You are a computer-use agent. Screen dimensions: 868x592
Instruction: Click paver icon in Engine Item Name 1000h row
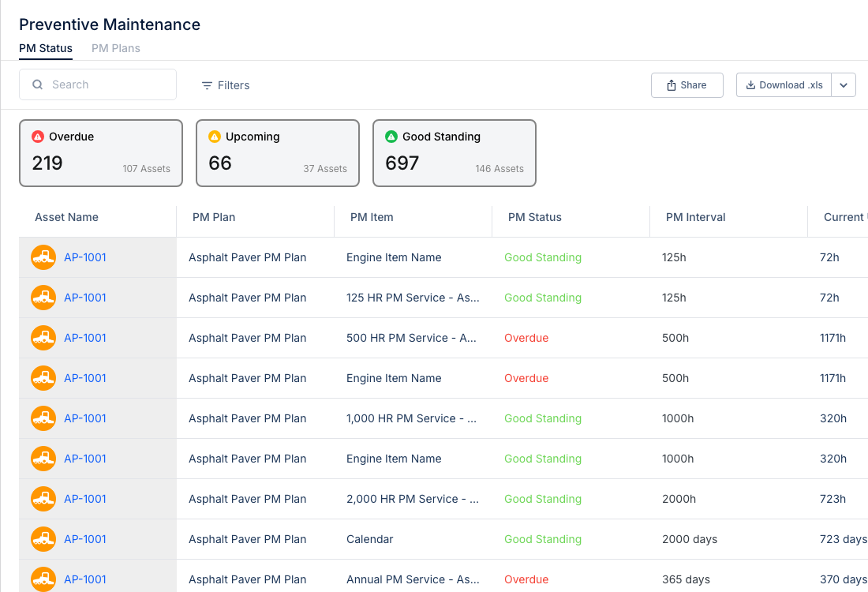tap(43, 459)
